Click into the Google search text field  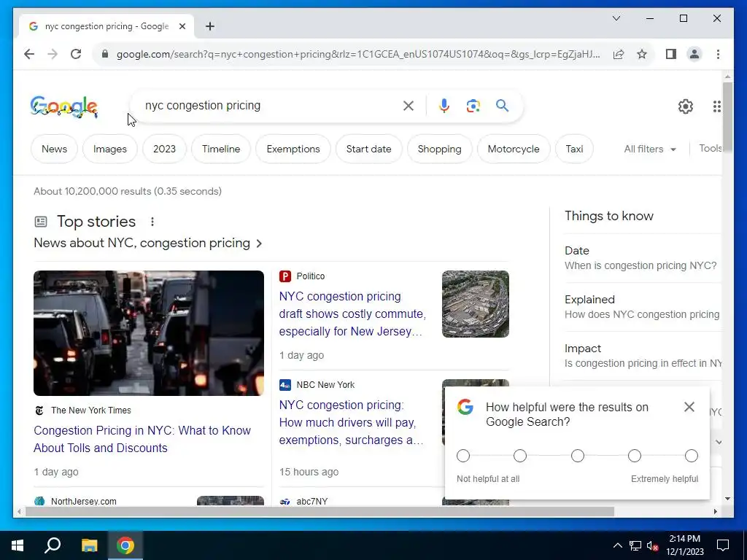click(x=269, y=106)
